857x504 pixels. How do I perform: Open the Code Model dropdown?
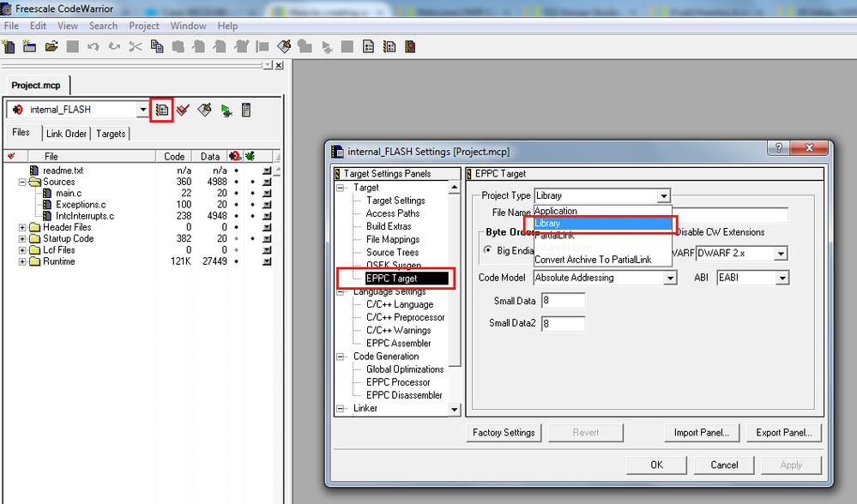coord(670,278)
